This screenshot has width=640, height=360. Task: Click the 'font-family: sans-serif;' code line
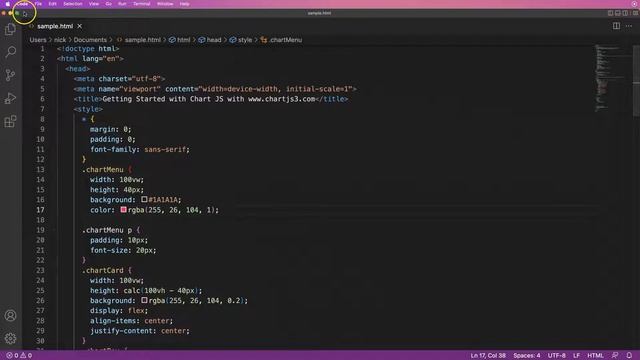[140, 149]
